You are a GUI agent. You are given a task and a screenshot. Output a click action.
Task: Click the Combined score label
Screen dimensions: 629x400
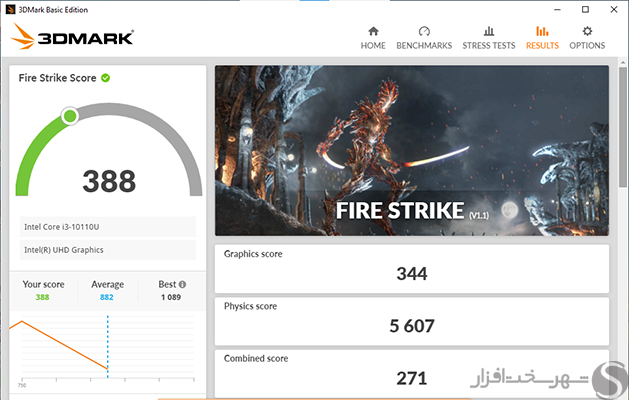[x=256, y=358]
